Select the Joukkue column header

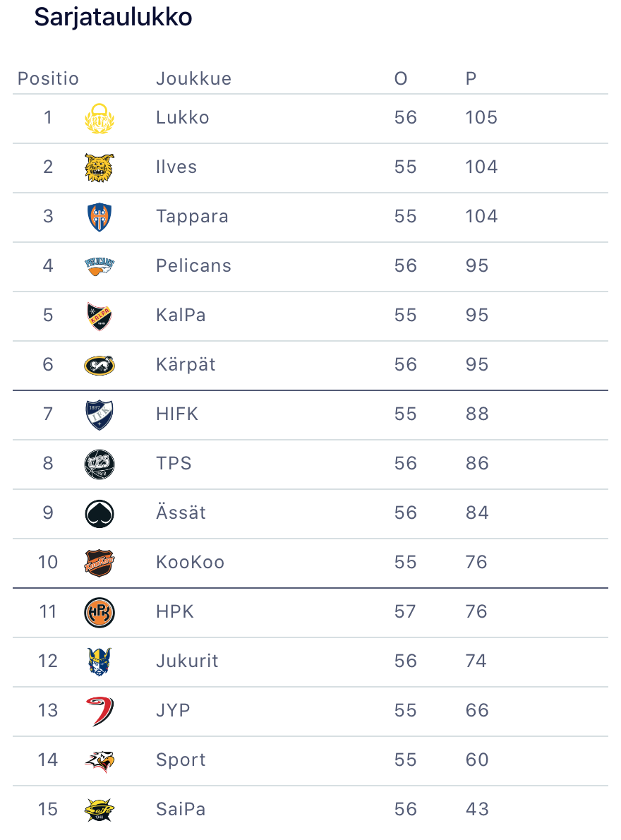pos(193,78)
